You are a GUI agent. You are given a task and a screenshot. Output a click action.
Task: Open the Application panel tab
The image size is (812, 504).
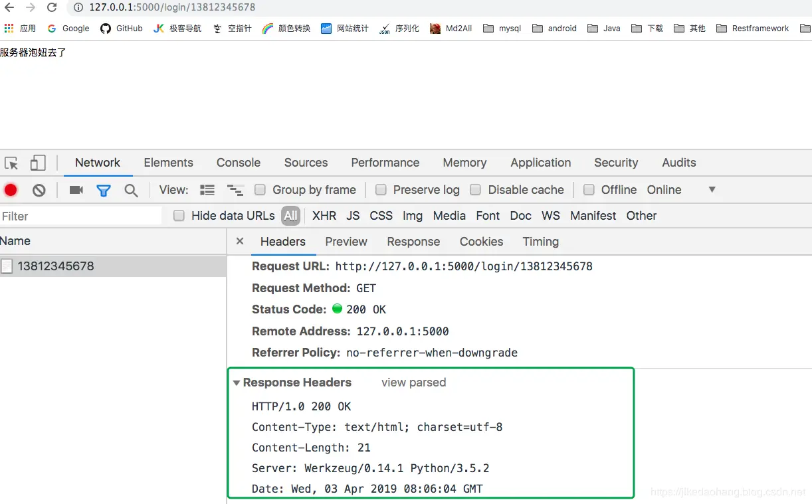pos(541,163)
